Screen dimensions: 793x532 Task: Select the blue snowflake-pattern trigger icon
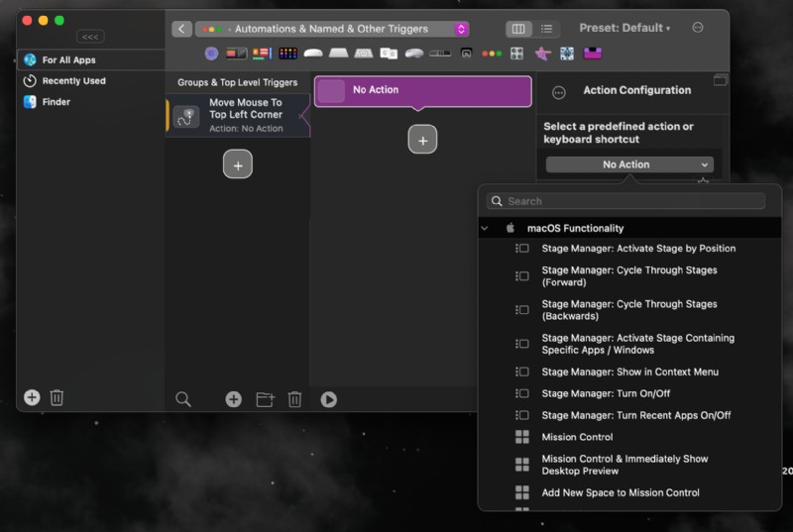coord(567,53)
